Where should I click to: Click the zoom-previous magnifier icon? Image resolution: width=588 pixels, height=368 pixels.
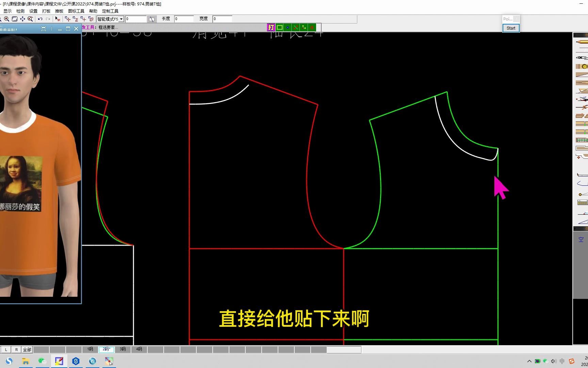[30, 19]
